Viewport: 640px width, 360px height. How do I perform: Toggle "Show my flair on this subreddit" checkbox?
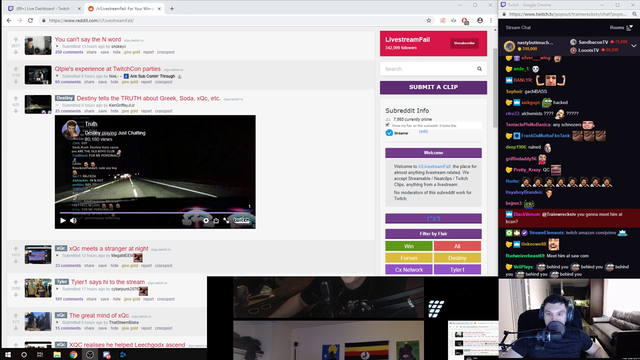[387, 125]
